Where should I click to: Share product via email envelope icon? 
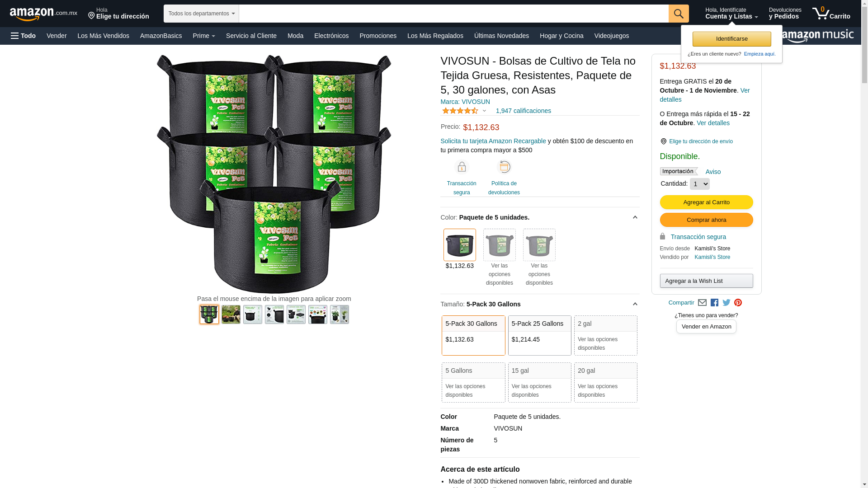click(x=702, y=303)
